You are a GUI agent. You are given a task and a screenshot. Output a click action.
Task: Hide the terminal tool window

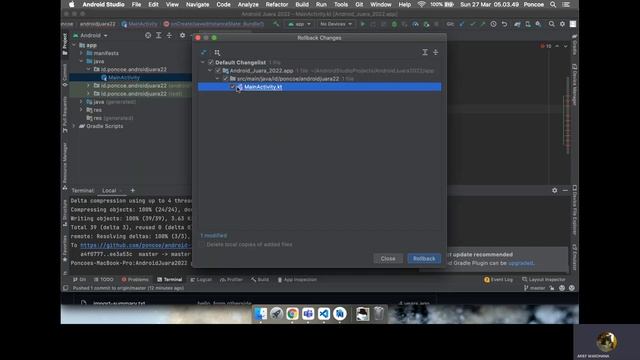(565, 190)
